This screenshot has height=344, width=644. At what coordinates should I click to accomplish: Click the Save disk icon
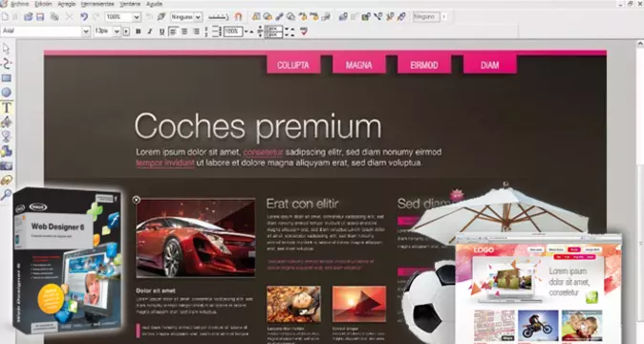point(40,17)
